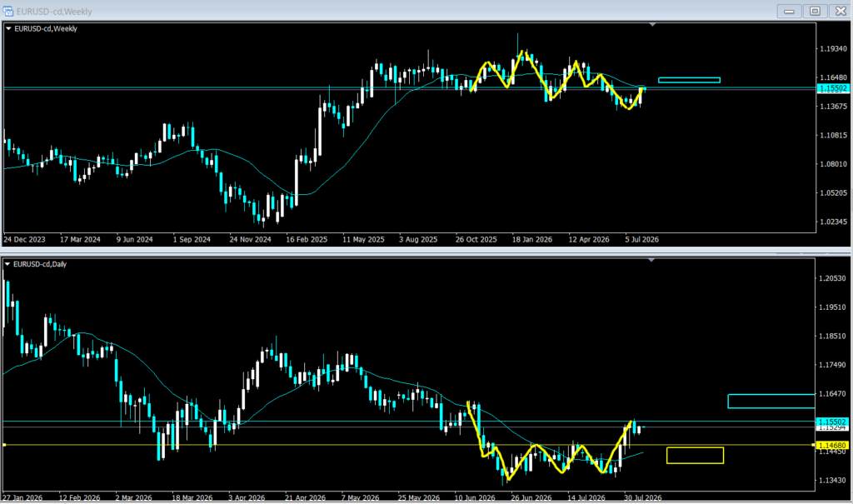This screenshot has width=853, height=504.
Task: Click the window title text EURUSD-cd,Weekly
Action: click(54, 12)
